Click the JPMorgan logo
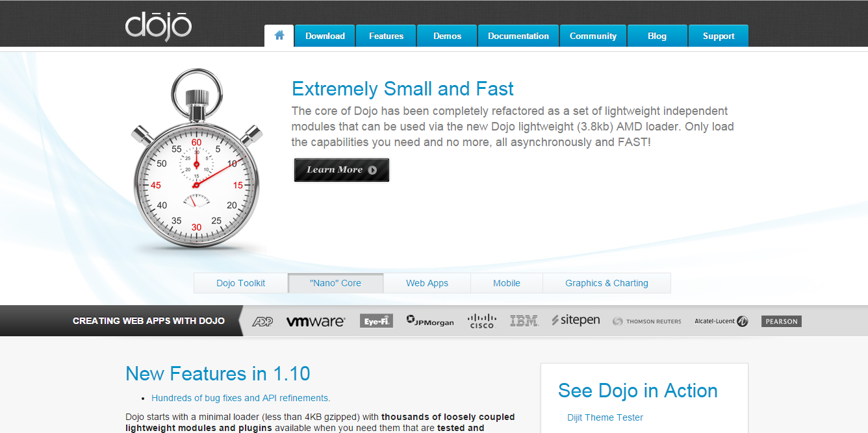The height and width of the screenshot is (433, 868). coord(430,321)
